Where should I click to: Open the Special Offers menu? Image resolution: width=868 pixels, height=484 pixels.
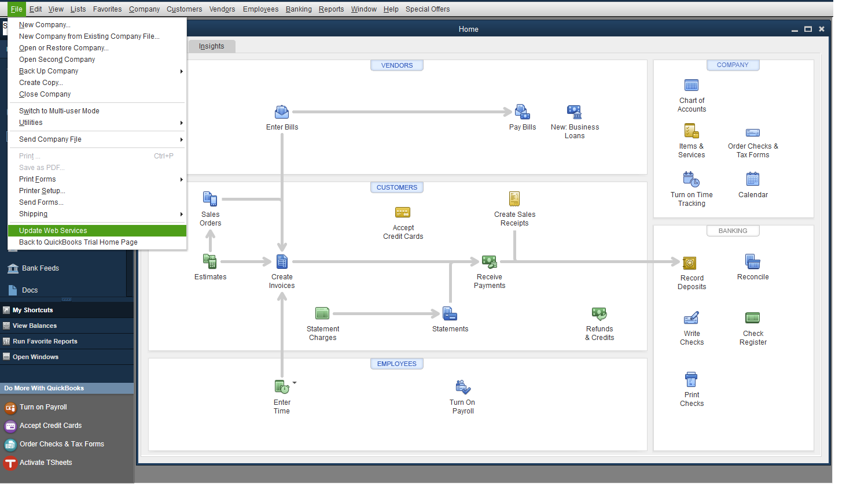point(428,9)
